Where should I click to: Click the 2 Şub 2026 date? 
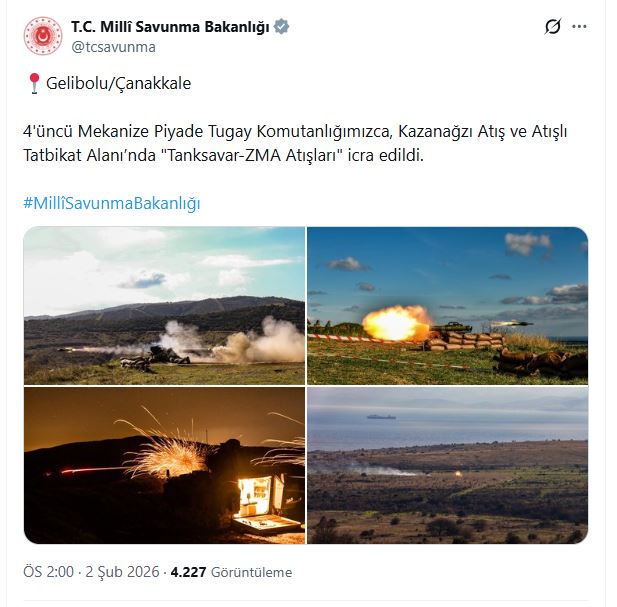click(x=122, y=572)
